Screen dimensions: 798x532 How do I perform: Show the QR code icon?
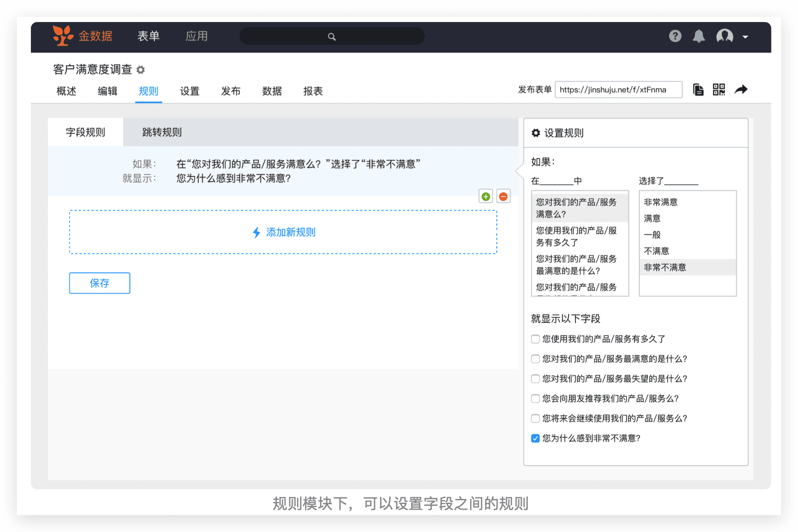tap(719, 90)
